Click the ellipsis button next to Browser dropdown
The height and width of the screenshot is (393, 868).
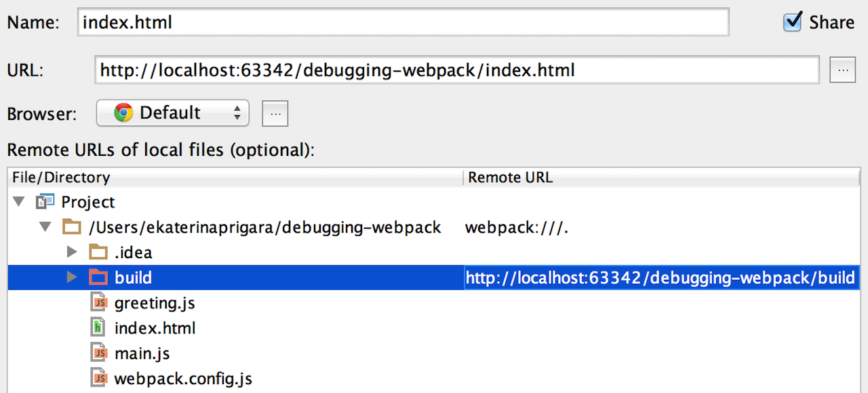[x=275, y=113]
